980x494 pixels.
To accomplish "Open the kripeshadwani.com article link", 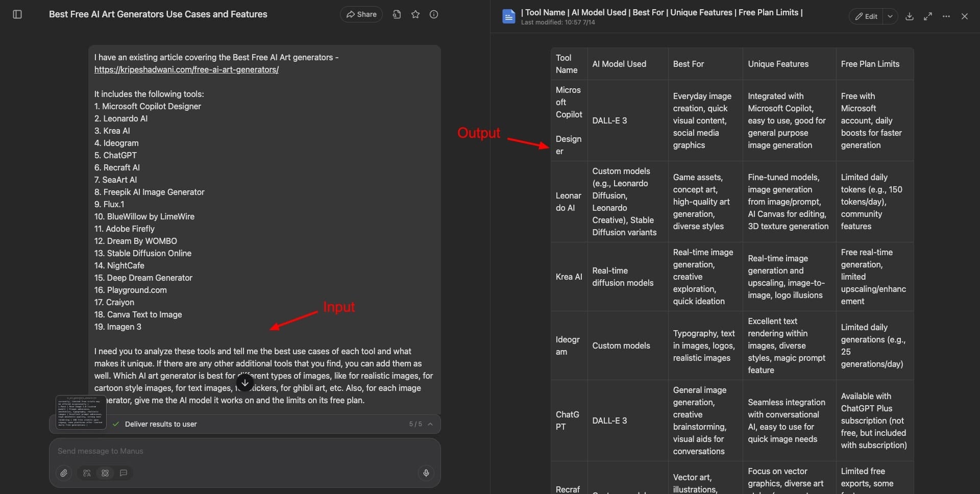I will click(186, 69).
